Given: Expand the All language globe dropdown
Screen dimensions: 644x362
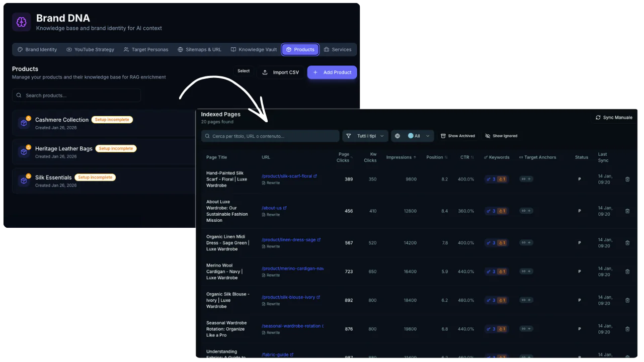Looking at the screenshot, I should coord(413,136).
